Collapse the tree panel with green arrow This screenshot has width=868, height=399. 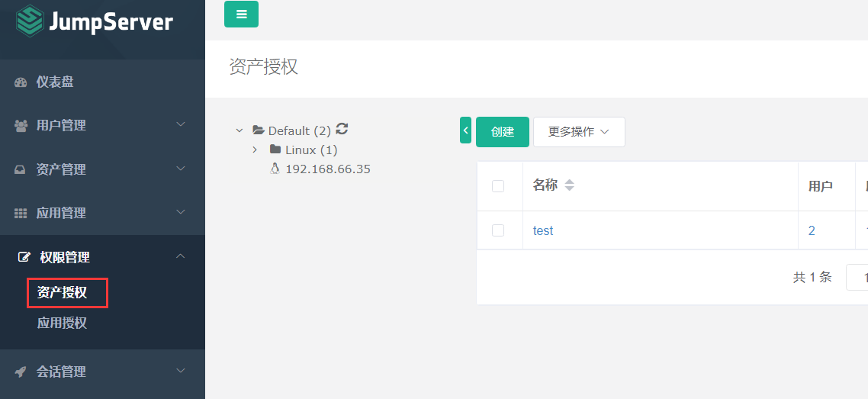tap(465, 130)
